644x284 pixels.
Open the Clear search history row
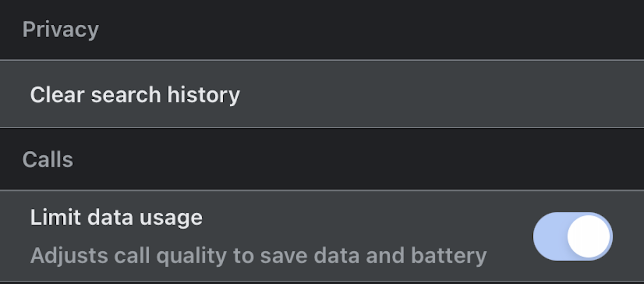click(x=322, y=95)
